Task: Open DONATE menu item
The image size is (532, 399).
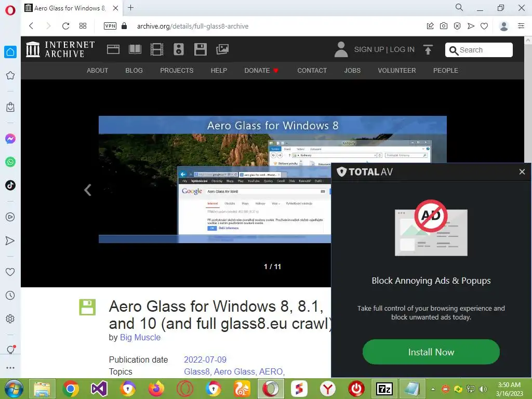Action: (261, 71)
